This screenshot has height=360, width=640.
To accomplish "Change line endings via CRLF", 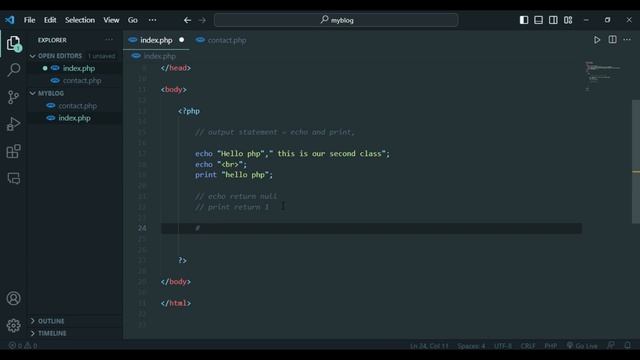I will point(528,346).
